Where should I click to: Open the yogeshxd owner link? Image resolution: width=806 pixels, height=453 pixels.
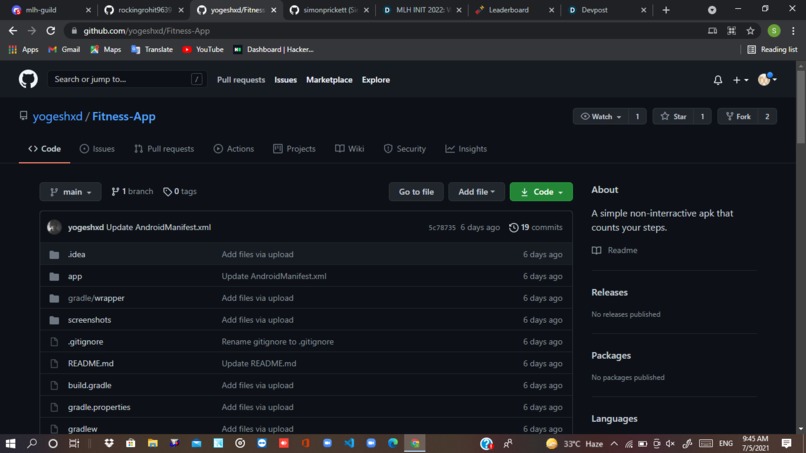coord(58,116)
